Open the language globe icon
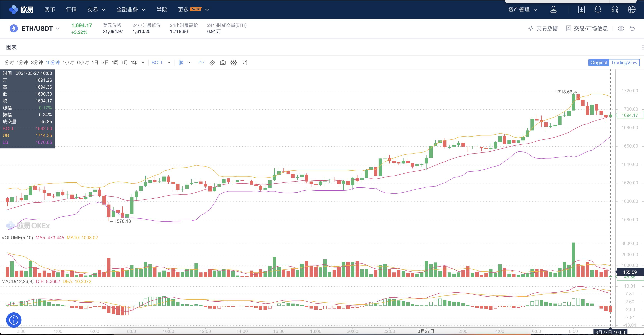The height and width of the screenshot is (335, 644). 632,10
